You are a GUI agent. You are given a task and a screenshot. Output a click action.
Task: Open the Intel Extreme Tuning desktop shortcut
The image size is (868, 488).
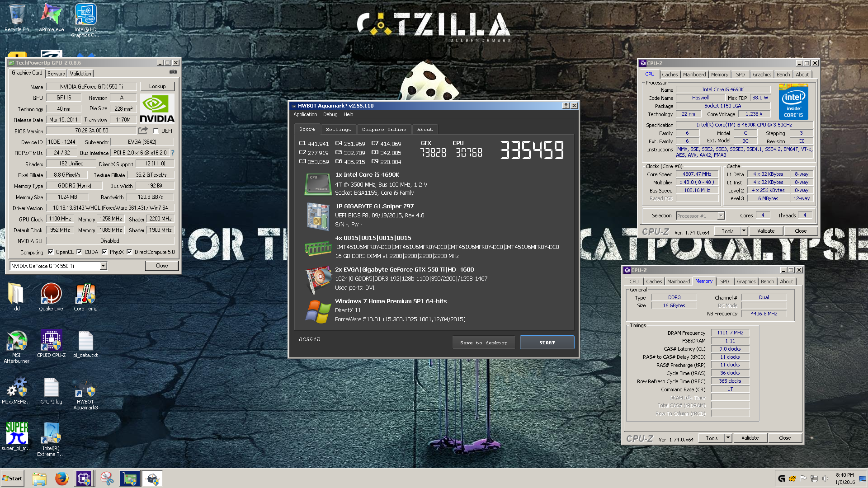[x=51, y=439]
